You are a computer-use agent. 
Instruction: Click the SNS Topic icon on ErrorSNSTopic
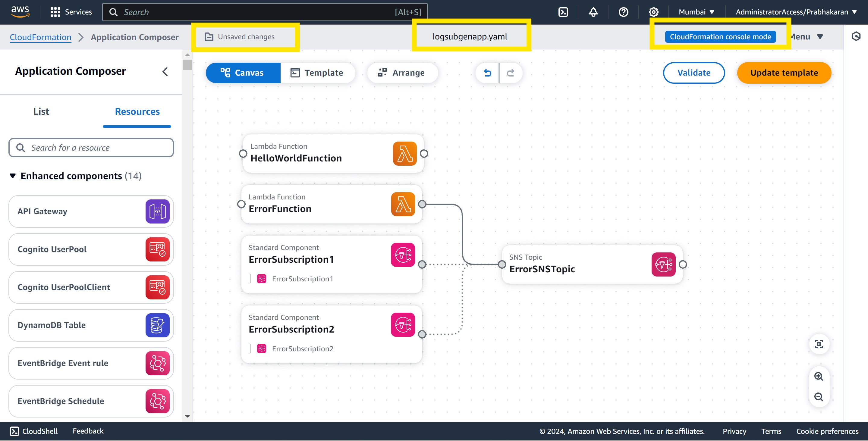663,264
